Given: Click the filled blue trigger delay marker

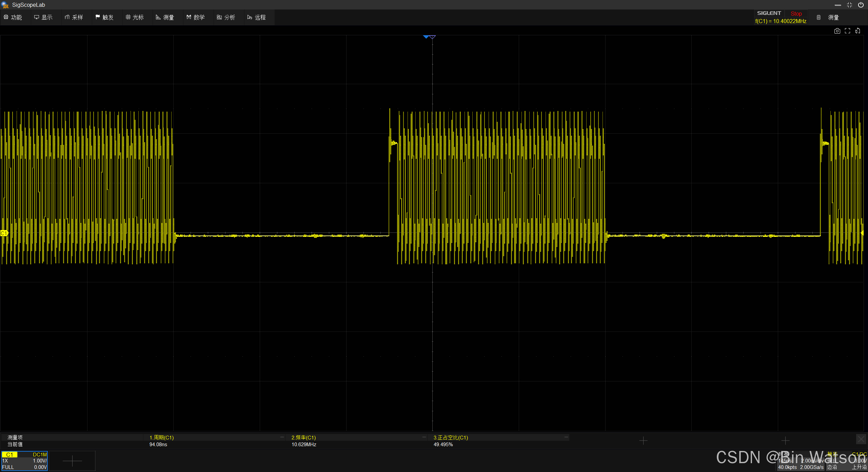Looking at the screenshot, I should [x=426, y=37].
